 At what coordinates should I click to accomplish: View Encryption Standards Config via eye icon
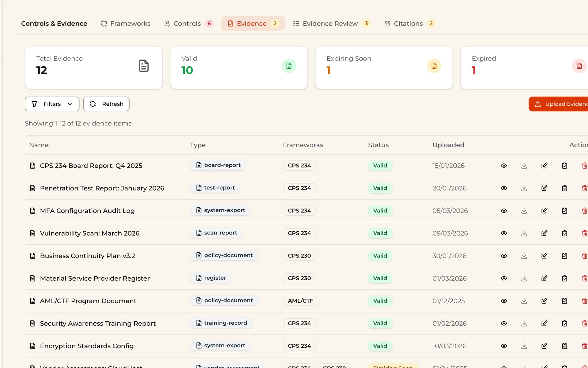504,346
